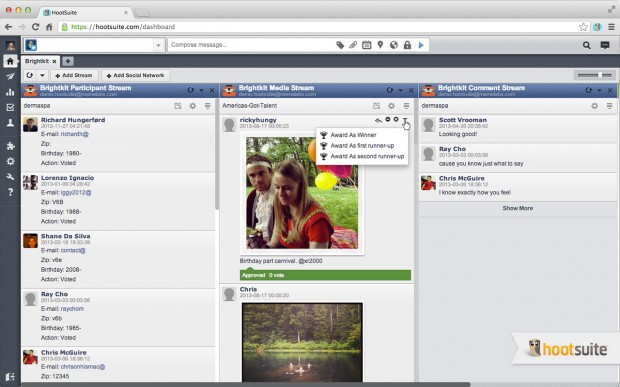
Task: Click the filter icon in Participant Stream toolbar
Action: (208, 106)
